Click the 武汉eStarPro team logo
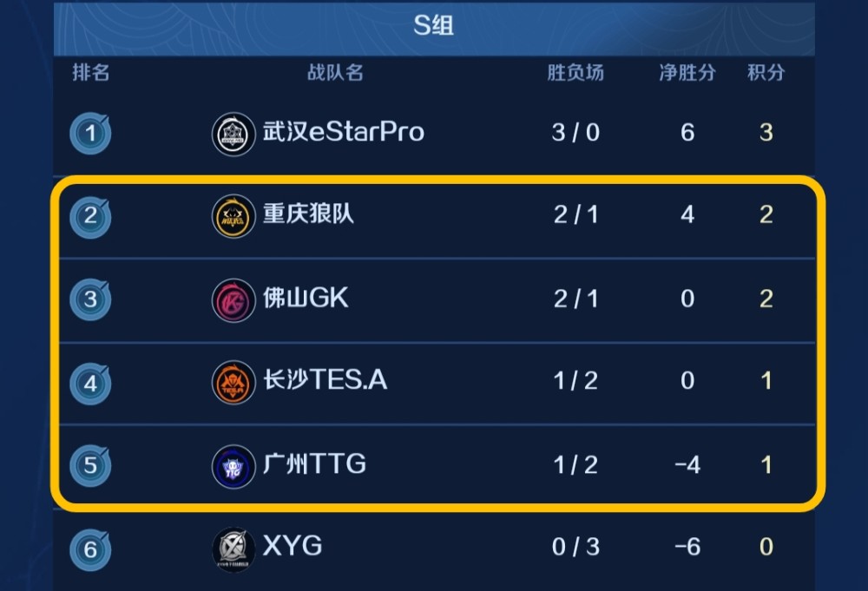This screenshot has width=868, height=591. 233,134
